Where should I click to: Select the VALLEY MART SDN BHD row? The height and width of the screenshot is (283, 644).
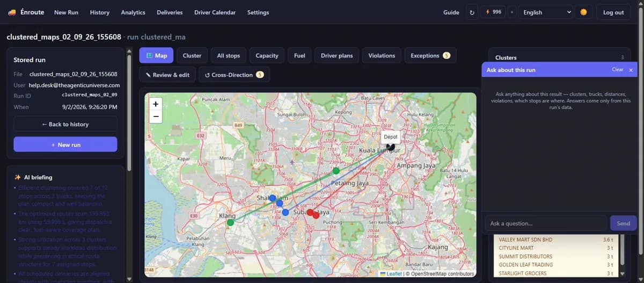click(x=556, y=240)
